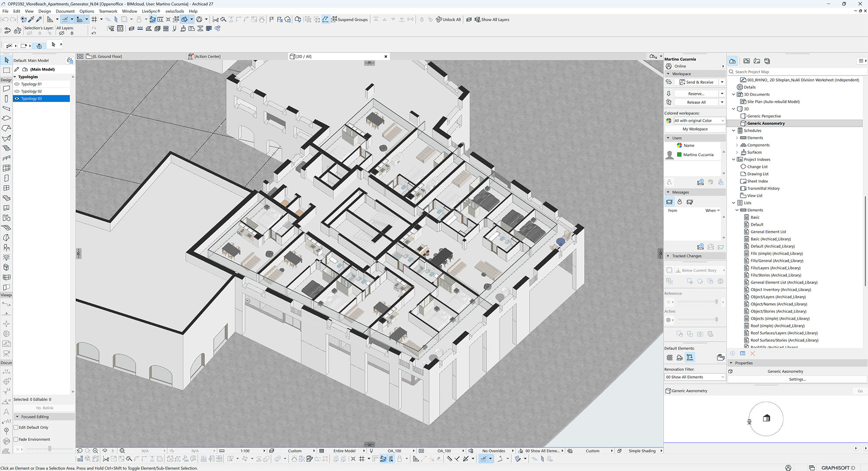Click Suspend Groups toolbar button
Viewport: 868px width, 471px height.
click(x=349, y=20)
